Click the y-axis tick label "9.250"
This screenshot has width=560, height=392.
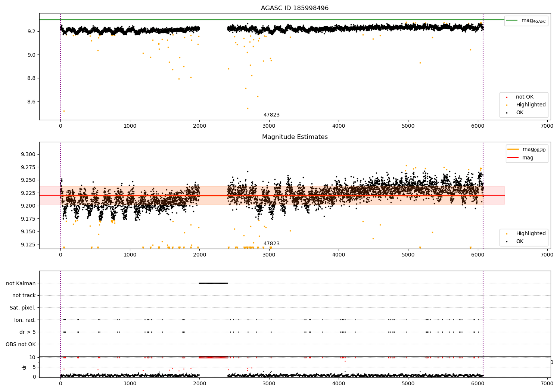tap(28, 180)
